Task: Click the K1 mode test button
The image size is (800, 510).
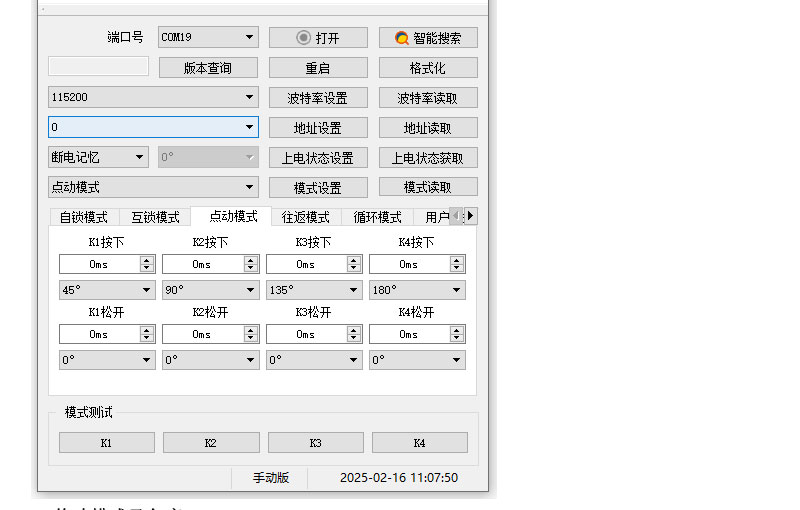Action: [x=107, y=443]
